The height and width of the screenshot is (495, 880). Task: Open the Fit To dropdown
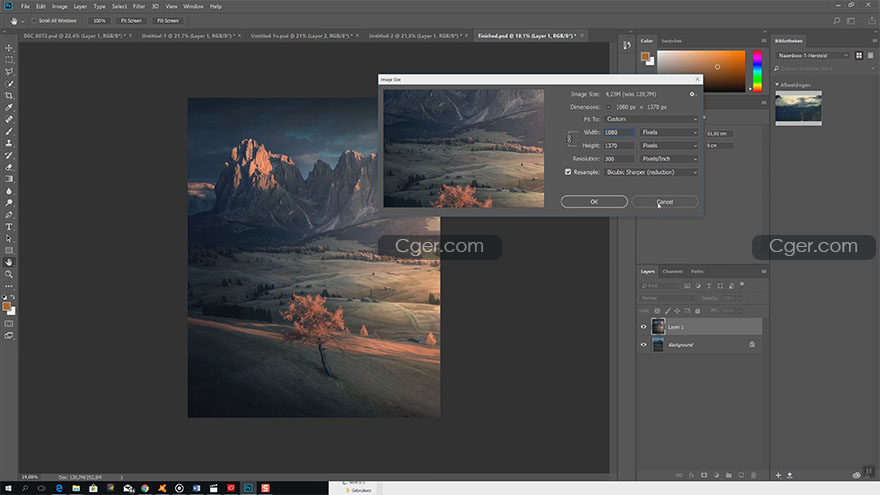[651, 119]
